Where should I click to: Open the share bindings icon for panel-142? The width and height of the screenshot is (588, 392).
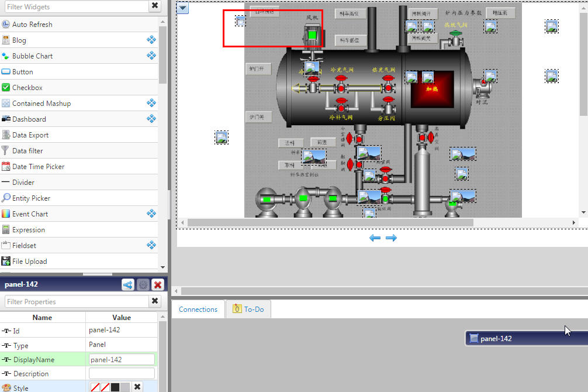128,284
